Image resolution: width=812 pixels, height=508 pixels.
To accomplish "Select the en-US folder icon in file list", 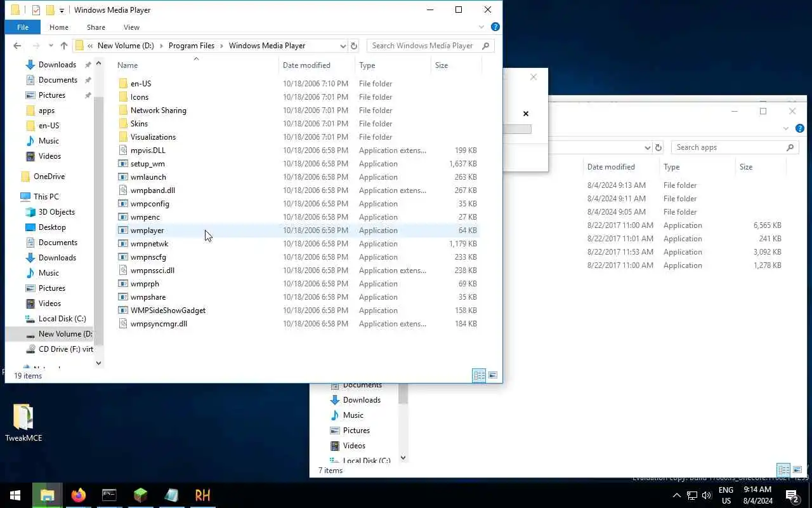I will tap(124, 84).
